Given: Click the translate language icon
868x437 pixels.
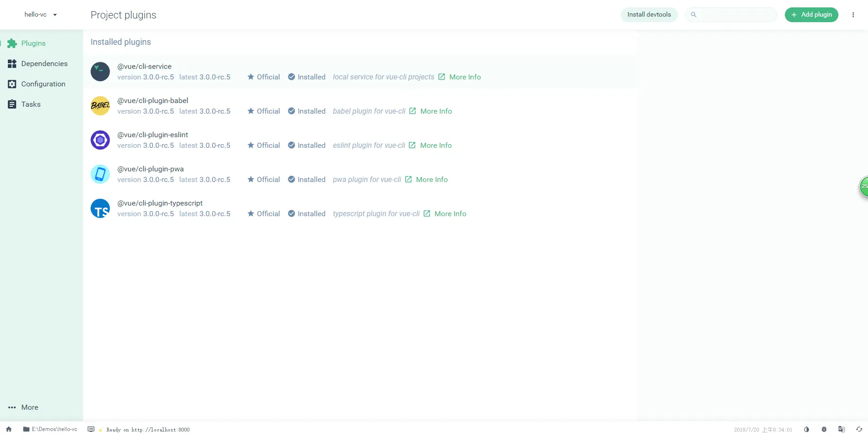Looking at the screenshot, I should 842,429.
